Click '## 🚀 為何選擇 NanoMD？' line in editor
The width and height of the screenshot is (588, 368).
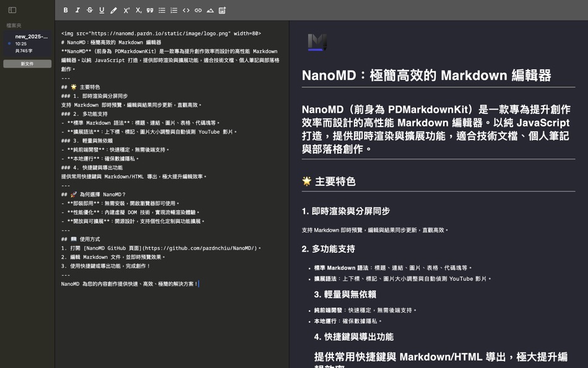93,195
